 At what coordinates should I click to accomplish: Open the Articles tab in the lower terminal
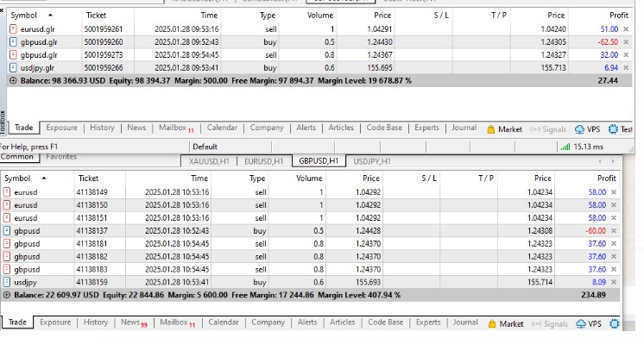pyautogui.click(x=342, y=322)
